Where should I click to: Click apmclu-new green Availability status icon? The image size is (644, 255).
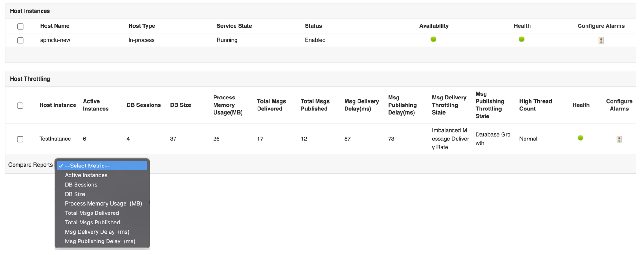(433, 39)
